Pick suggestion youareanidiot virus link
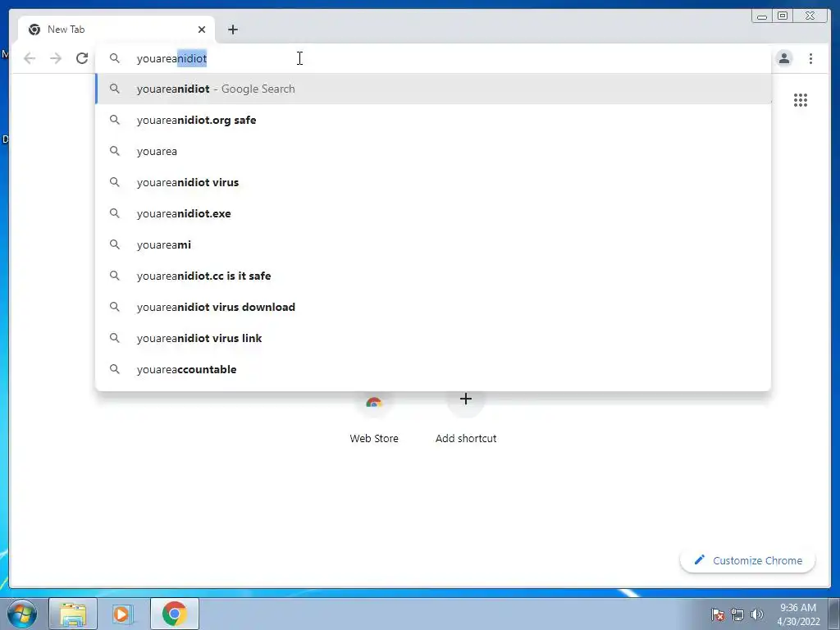 433,338
